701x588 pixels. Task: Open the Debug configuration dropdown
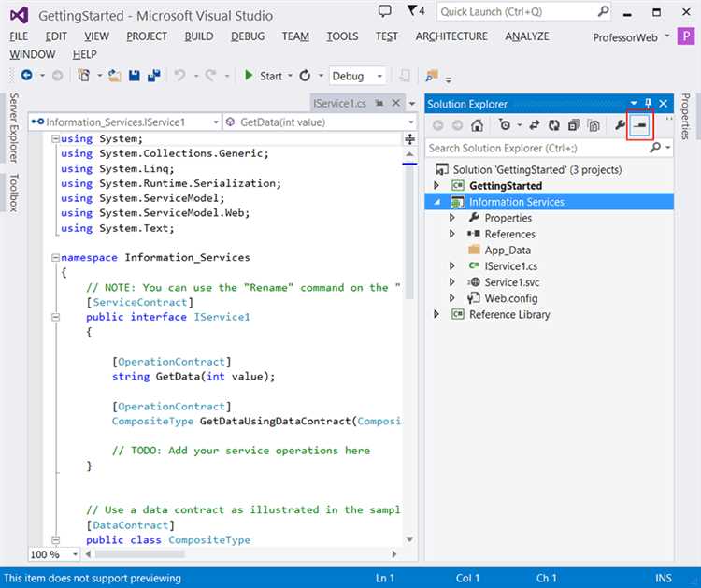pyautogui.click(x=380, y=76)
